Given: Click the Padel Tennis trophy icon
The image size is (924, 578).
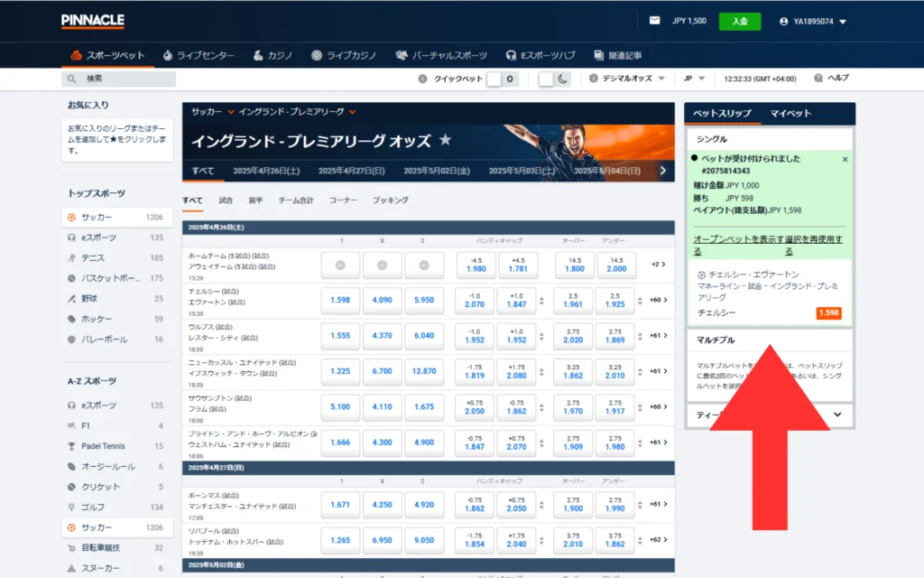Looking at the screenshot, I should click(72, 446).
